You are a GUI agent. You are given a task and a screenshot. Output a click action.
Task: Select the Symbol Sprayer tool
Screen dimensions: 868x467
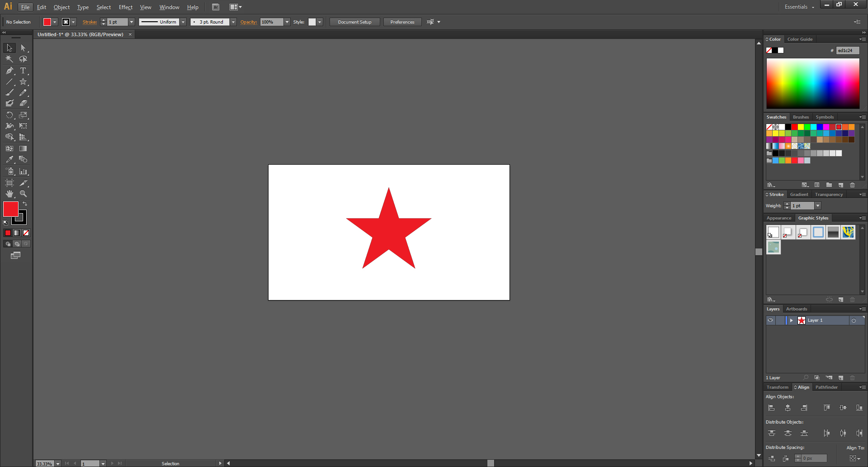9,172
